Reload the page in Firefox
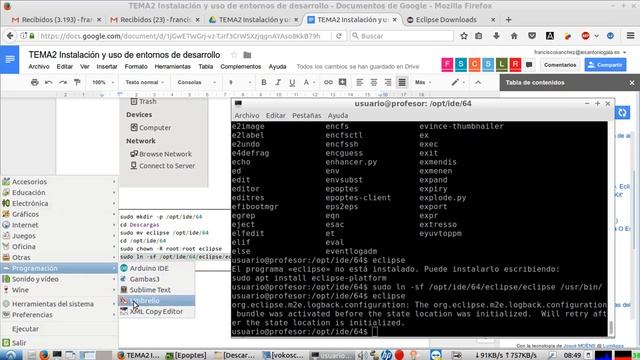Image resolution: width=640 pixels, height=360 pixels. [339, 36]
